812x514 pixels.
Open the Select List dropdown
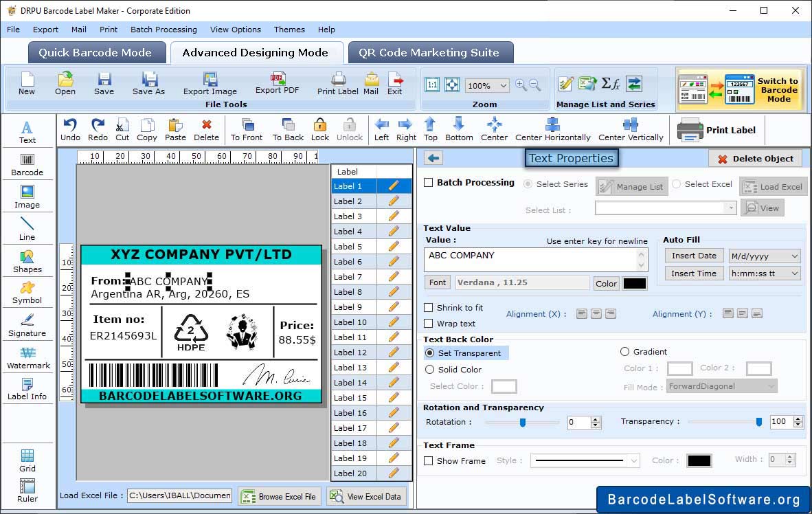[x=666, y=208]
